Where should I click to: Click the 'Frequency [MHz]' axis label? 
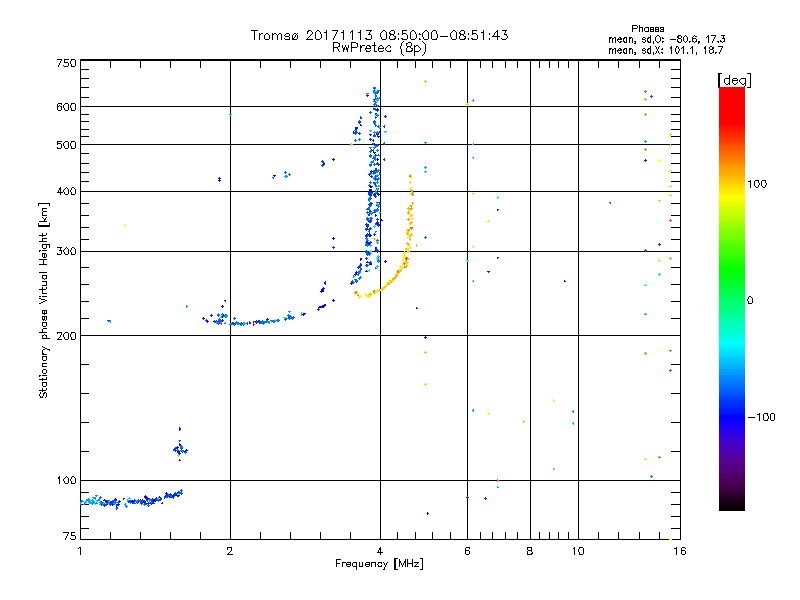pos(379,564)
